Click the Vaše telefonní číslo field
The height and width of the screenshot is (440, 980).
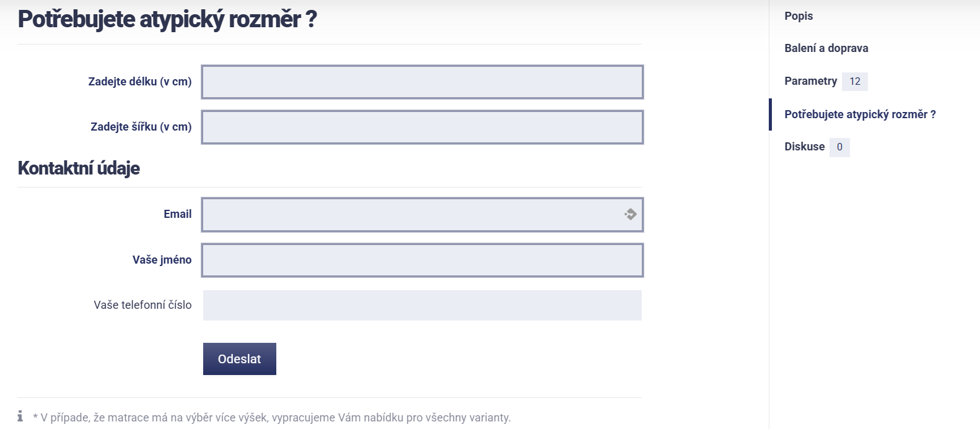tap(422, 305)
